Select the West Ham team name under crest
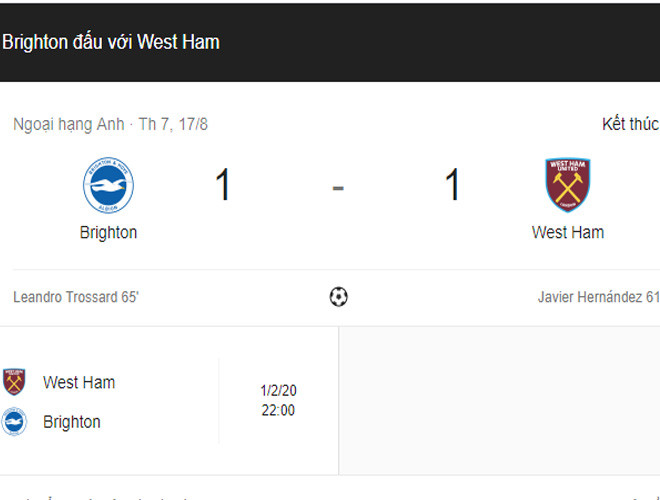This screenshot has height=500, width=660. pyautogui.click(x=567, y=232)
